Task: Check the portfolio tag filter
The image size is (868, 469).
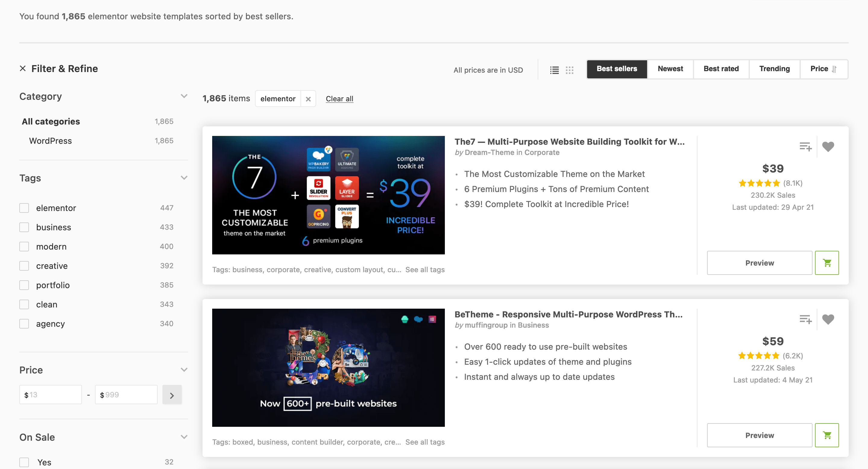Action: pos(24,285)
